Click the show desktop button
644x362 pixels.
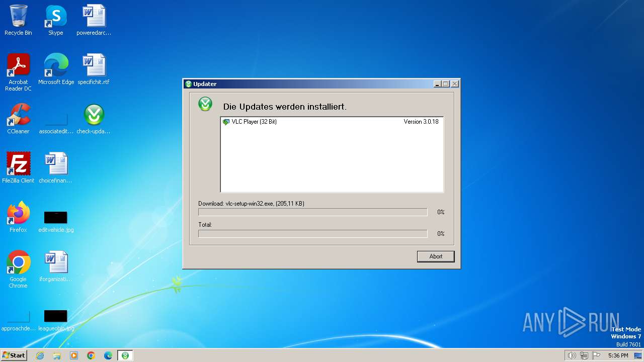[638, 355]
